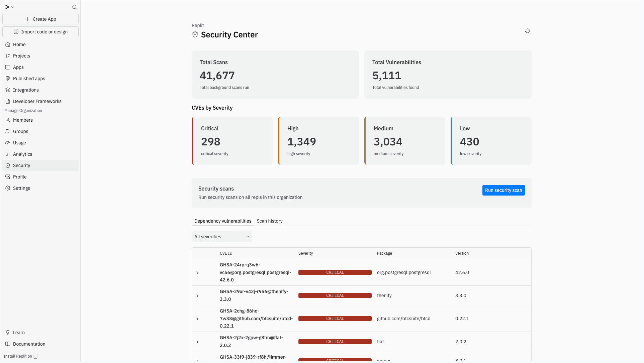The width and height of the screenshot is (644, 363).
Task: Open the Settings gear in sidebar
Action: click(x=7, y=188)
